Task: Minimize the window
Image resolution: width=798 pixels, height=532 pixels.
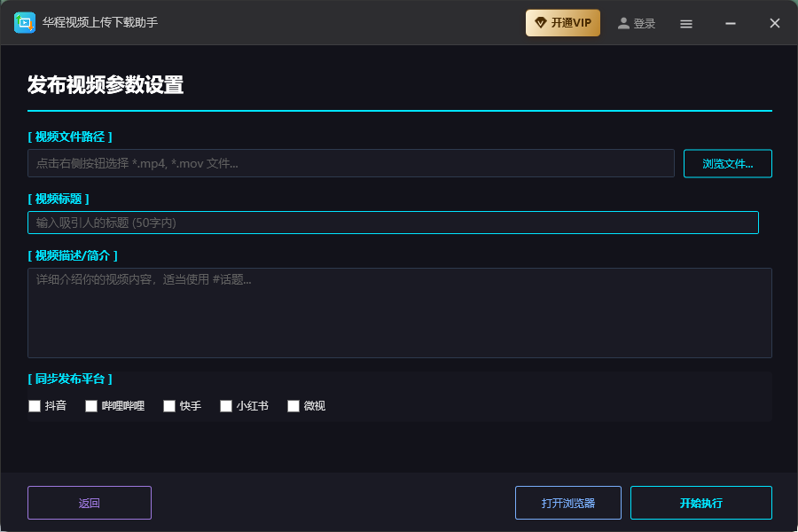Action: point(731,24)
